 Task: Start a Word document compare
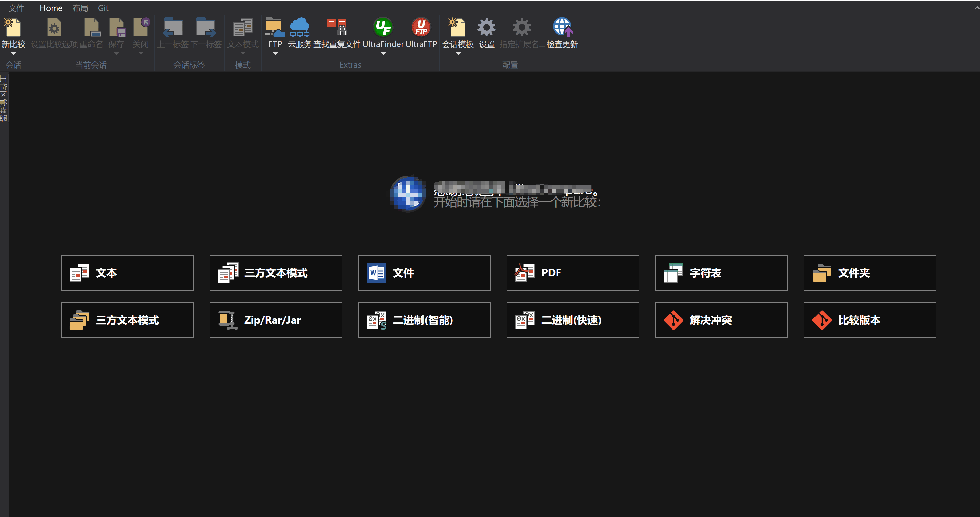pyautogui.click(x=424, y=272)
